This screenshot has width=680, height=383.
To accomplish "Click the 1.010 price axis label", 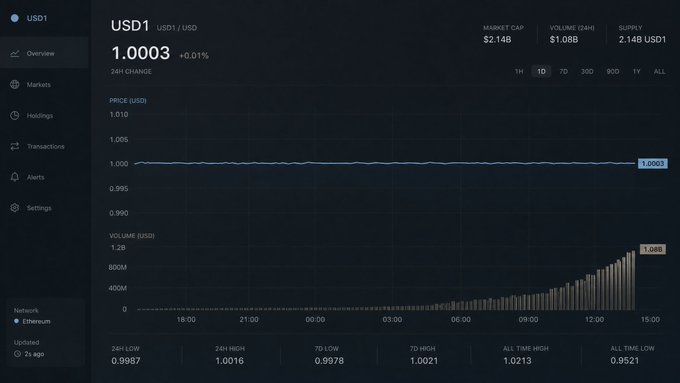I will [119, 115].
